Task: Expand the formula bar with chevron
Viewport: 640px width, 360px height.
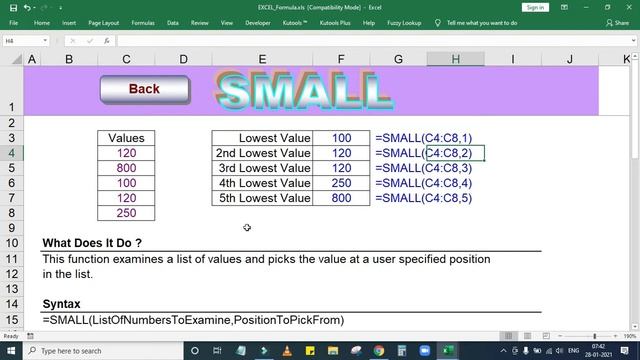Action: pos(633,41)
